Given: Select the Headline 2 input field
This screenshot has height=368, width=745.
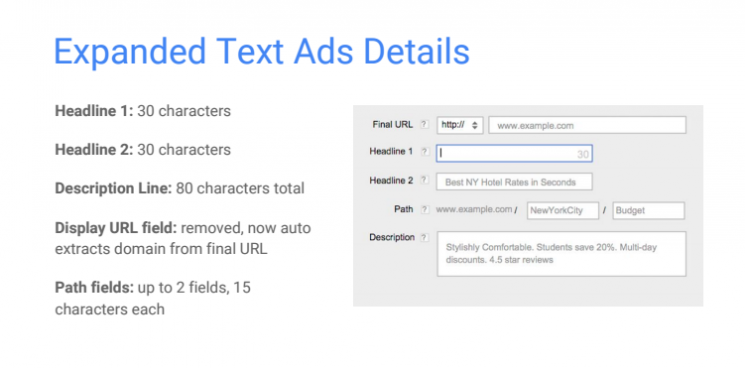Looking at the screenshot, I should pyautogui.click(x=514, y=182).
